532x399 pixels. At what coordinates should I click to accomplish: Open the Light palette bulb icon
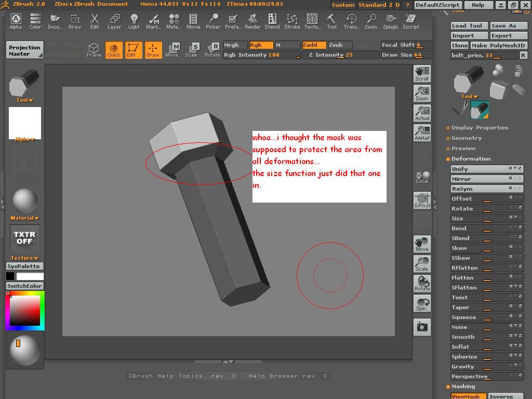click(134, 21)
